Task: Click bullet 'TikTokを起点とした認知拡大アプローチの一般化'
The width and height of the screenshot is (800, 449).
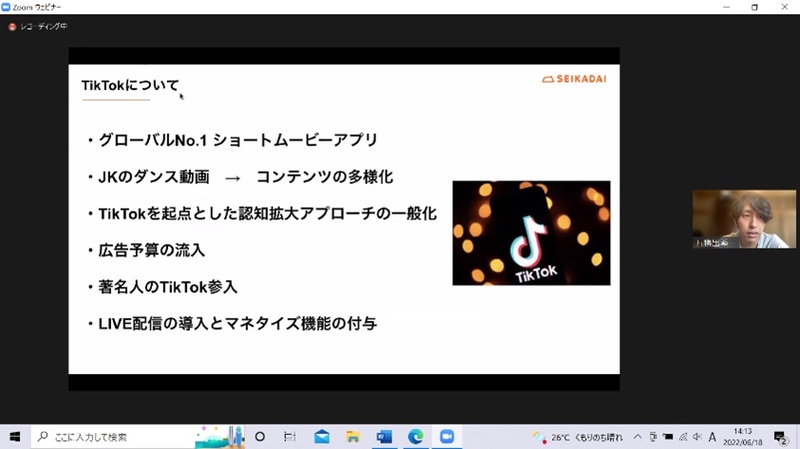Action: 267,213
